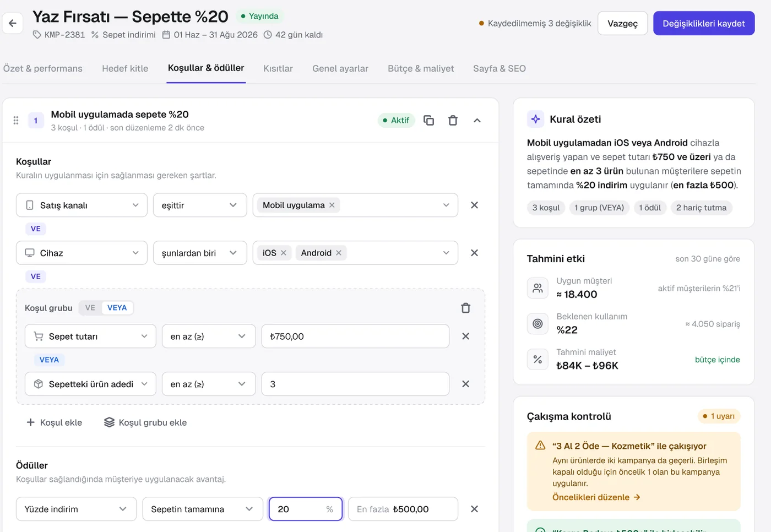
Task: Add a new condition with 'Koşul ekle'
Action: pos(54,422)
